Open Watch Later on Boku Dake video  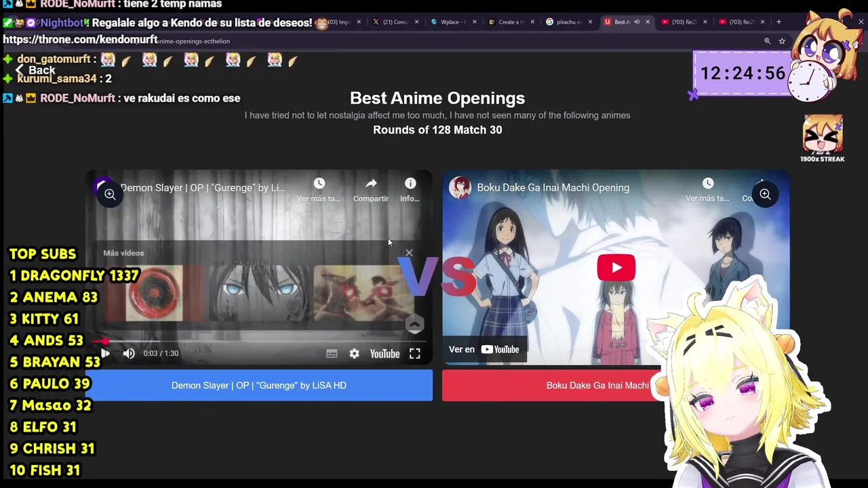pyautogui.click(x=707, y=189)
